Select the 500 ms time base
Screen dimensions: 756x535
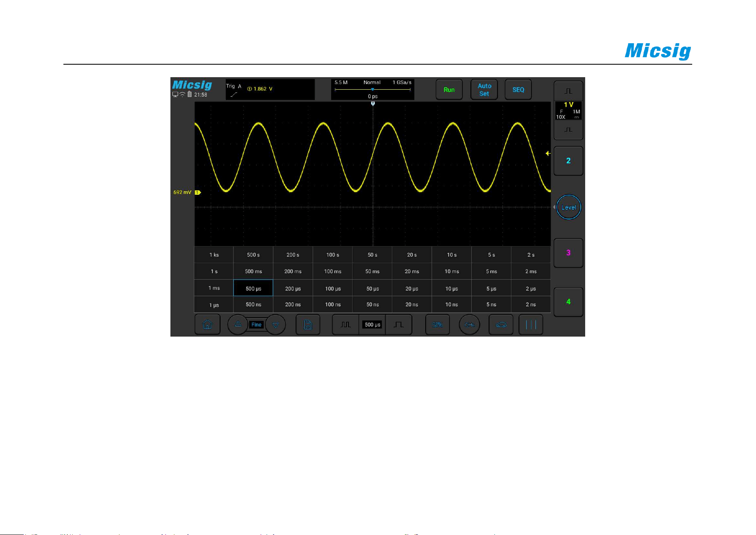point(253,272)
